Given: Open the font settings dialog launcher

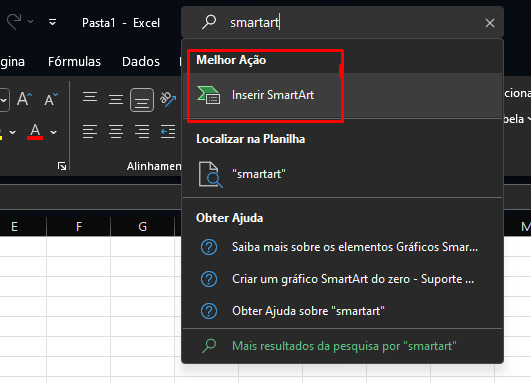Looking at the screenshot, I should (62, 166).
